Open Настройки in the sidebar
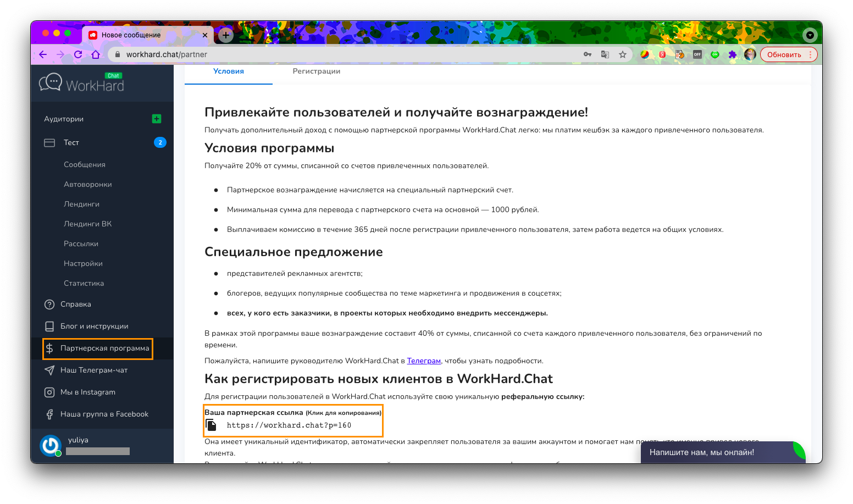 [83, 263]
